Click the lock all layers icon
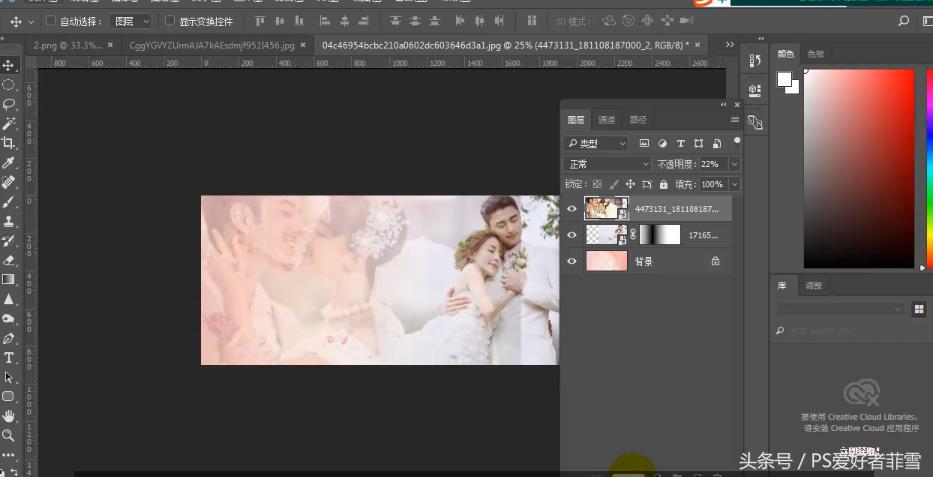 pos(664,185)
